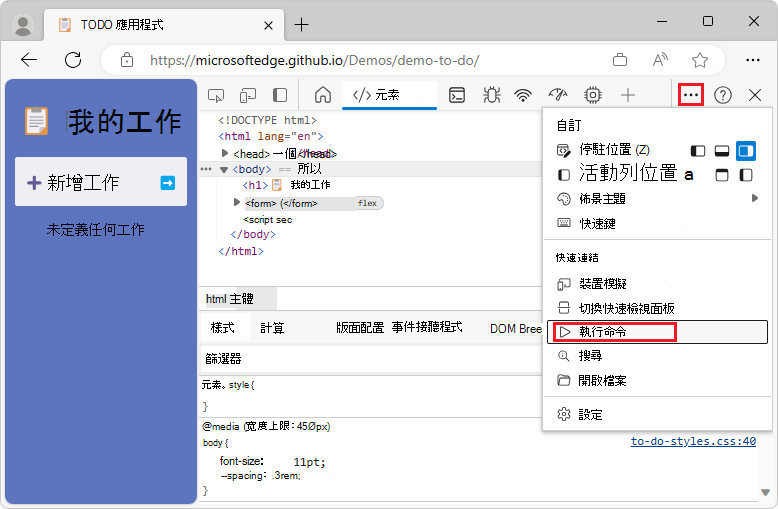Image resolution: width=778 pixels, height=509 pixels.
Task: Click the flex badge on form element
Action: (367, 203)
